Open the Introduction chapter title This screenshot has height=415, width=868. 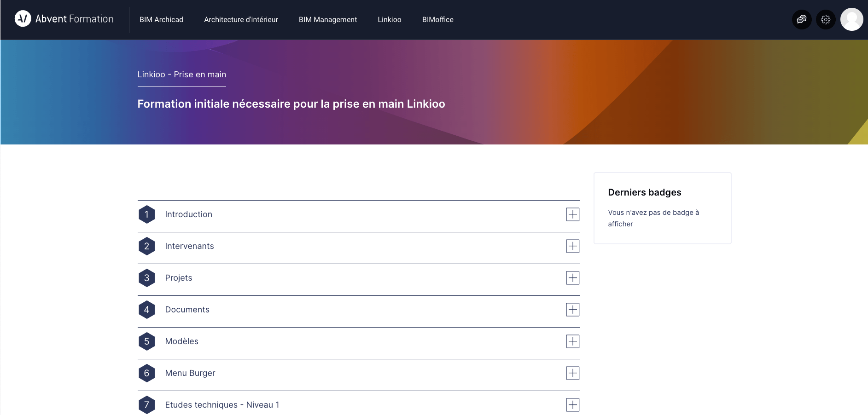pyautogui.click(x=189, y=214)
